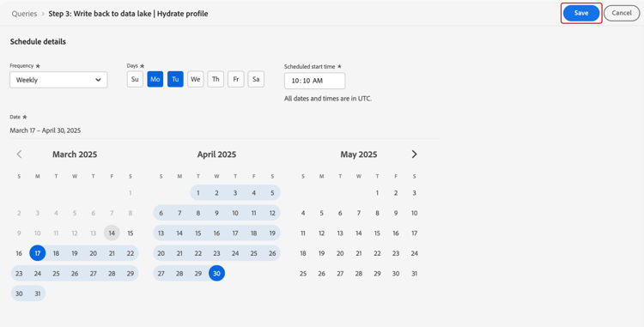Pick March 30 in the calendar

(x=19, y=294)
